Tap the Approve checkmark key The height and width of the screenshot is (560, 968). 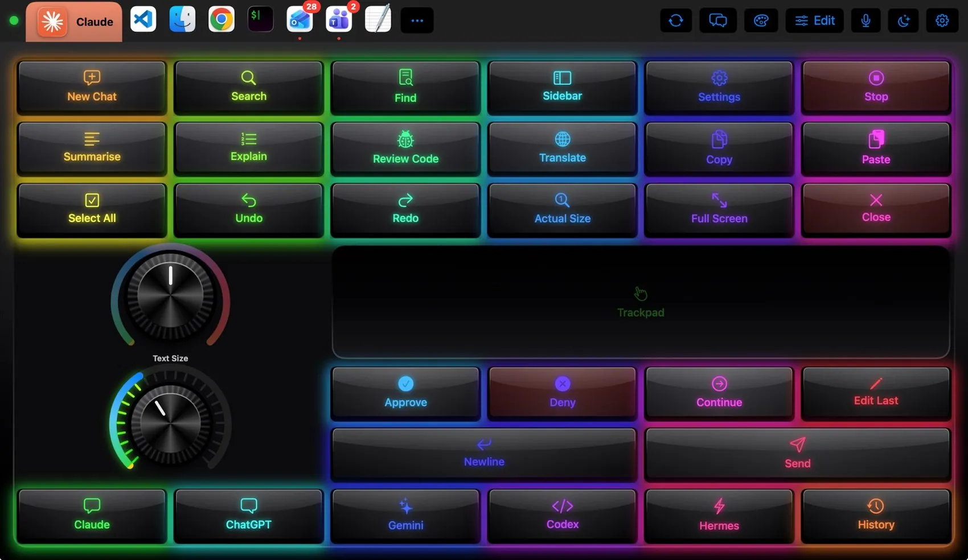point(405,393)
